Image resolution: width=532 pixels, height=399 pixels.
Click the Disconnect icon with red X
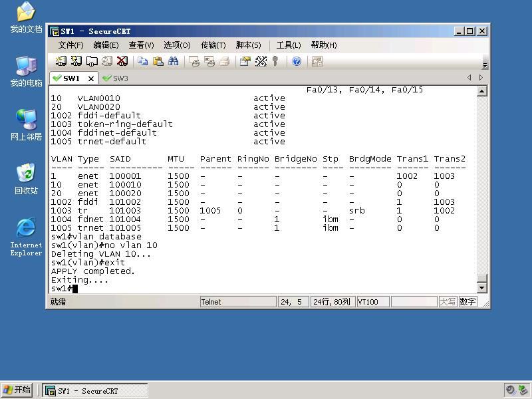[122, 61]
